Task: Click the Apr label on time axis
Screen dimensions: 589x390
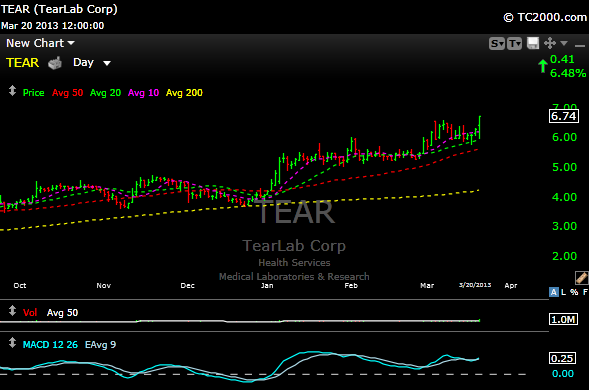Action: tap(511, 286)
